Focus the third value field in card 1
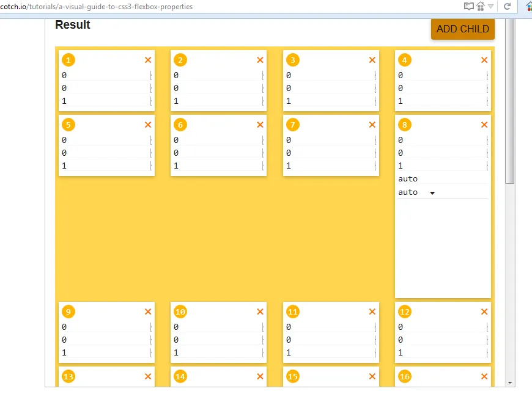Screen dimensions: 532x405 point(106,101)
